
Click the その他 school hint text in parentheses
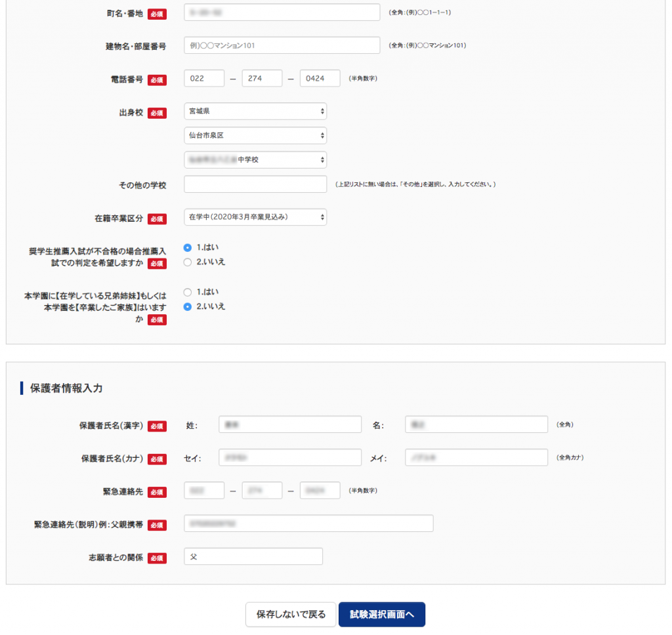pos(415,184)
